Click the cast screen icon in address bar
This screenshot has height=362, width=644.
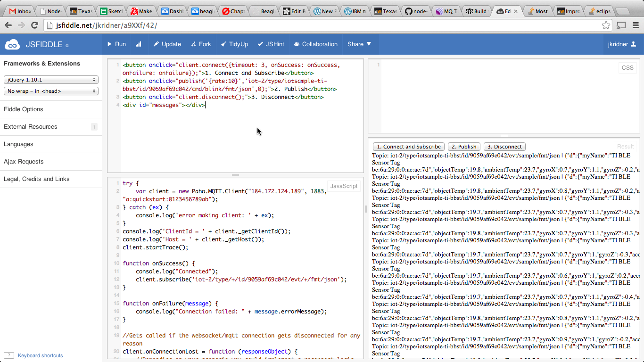(x=621, y=25)
